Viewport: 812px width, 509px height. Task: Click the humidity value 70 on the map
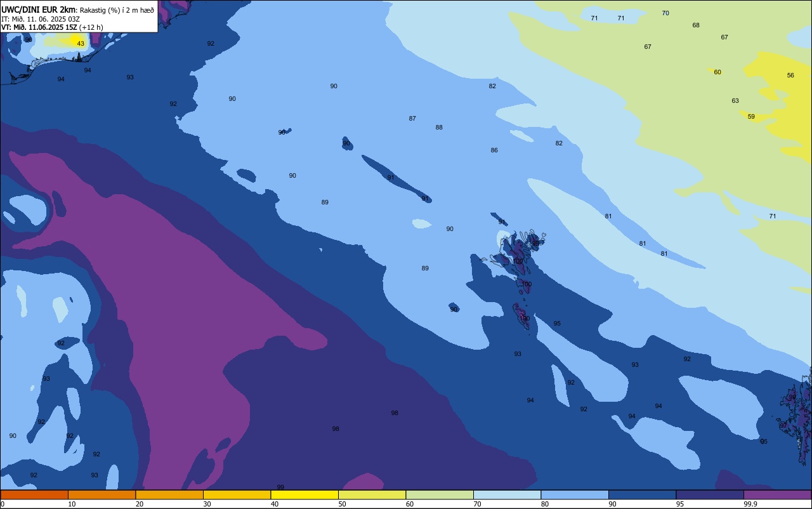point(665,13)
